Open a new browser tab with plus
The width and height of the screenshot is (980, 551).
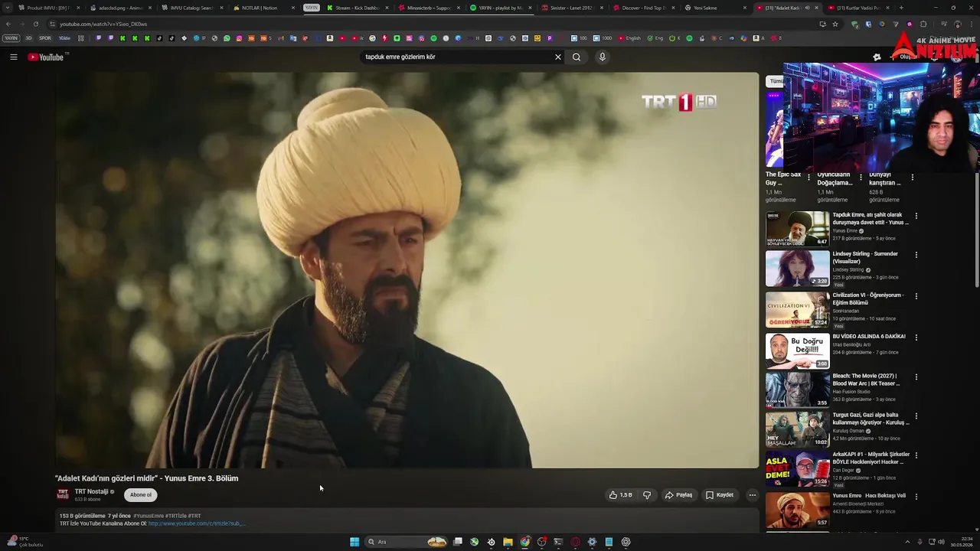click(x=900, y=8)
